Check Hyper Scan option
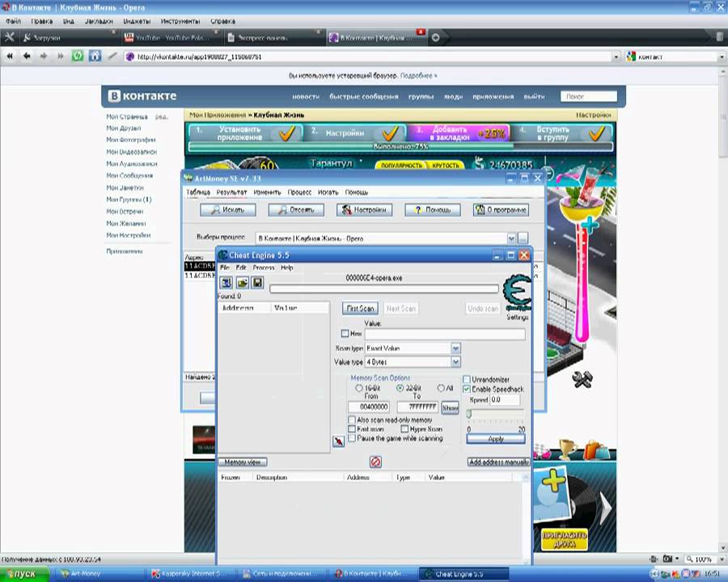This screenshot has height=582, width=728. pyautogui.click(x=404, y=429)
